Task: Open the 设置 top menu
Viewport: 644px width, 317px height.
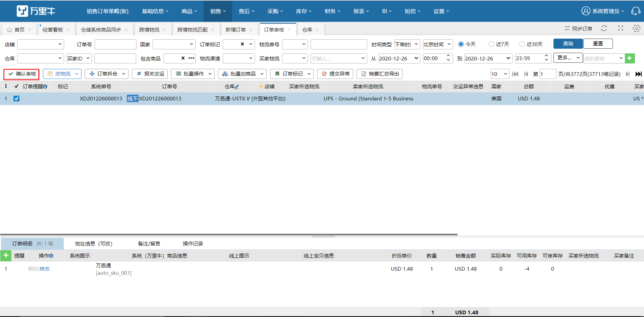Action: [x=441, y=11]
